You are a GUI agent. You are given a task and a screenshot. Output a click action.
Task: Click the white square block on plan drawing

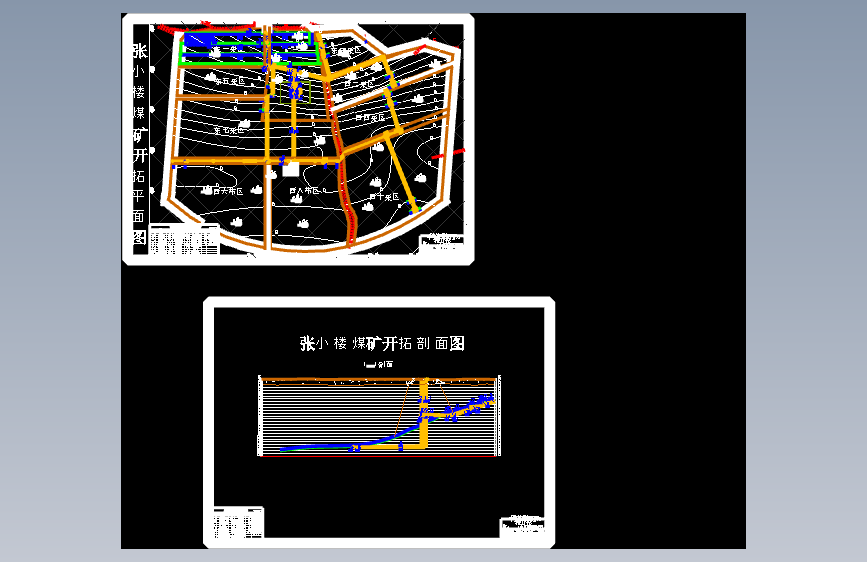click(291, 169)
